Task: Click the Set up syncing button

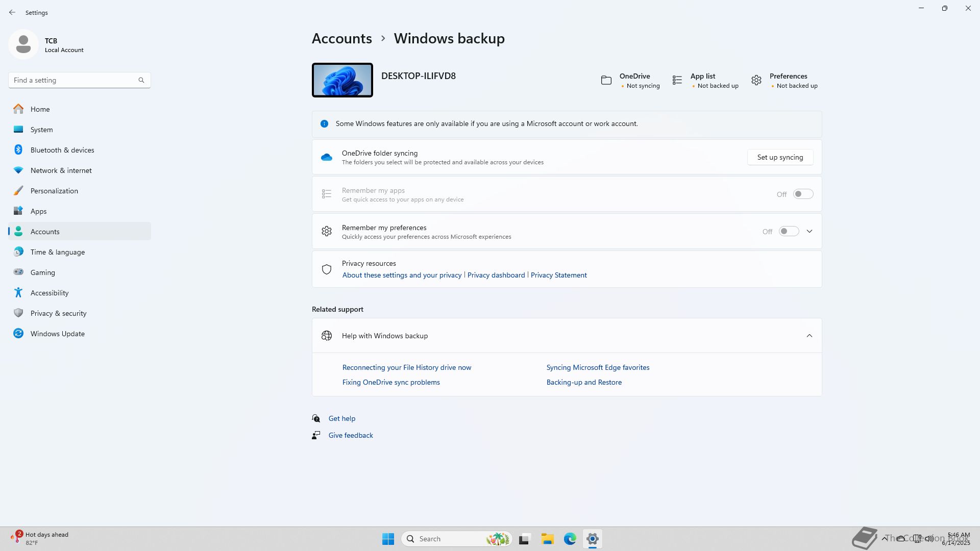Action: point(780,157)
